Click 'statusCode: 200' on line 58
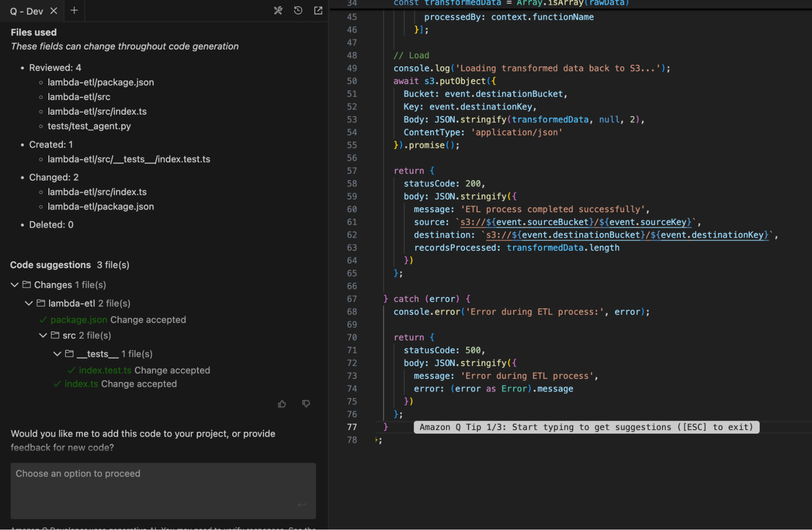812x530 pixels. coord(442,184)
